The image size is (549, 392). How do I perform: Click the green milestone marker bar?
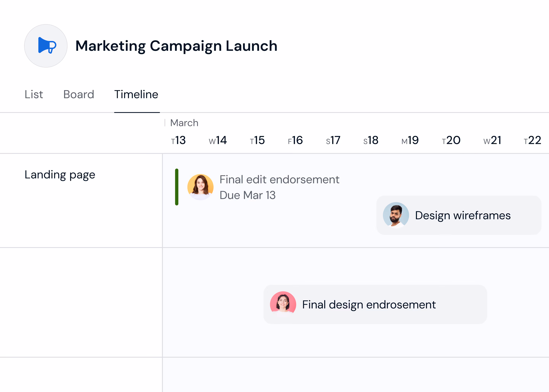tap(177, 187)
